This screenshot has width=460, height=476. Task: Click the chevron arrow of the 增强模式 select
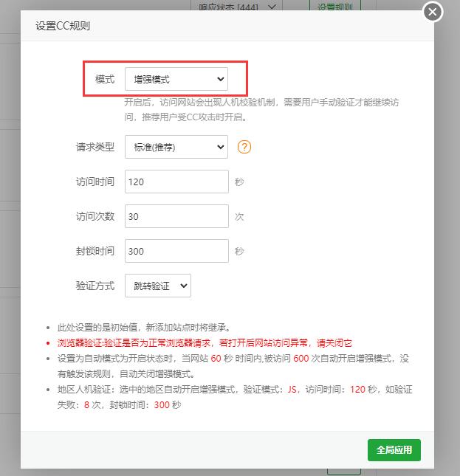coord(221,79)
